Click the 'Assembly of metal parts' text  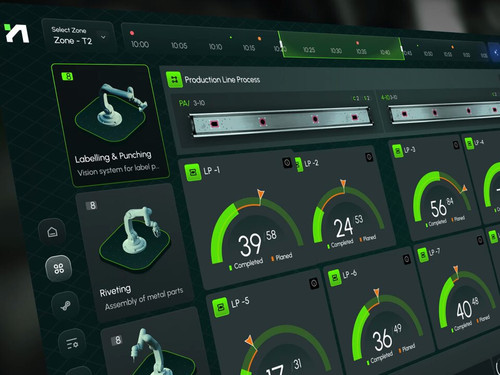pos(144,299)
